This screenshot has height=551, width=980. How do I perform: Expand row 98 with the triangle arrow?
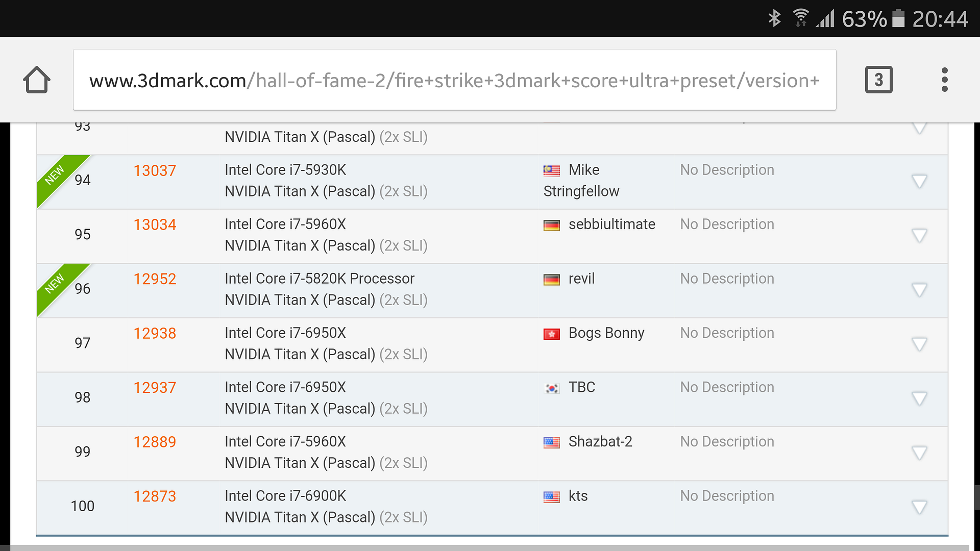point(919,398)
